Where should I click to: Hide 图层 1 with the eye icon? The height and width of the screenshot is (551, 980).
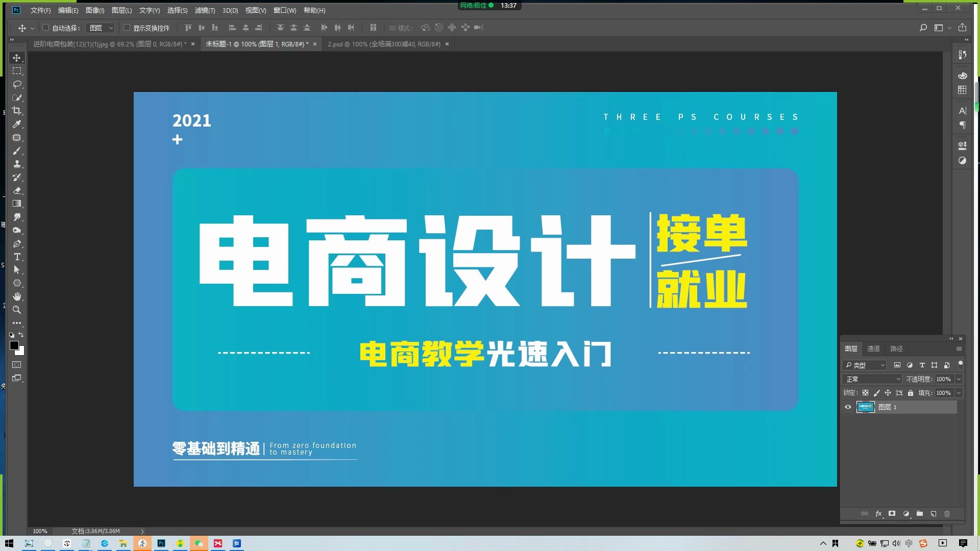click(848, 407)
